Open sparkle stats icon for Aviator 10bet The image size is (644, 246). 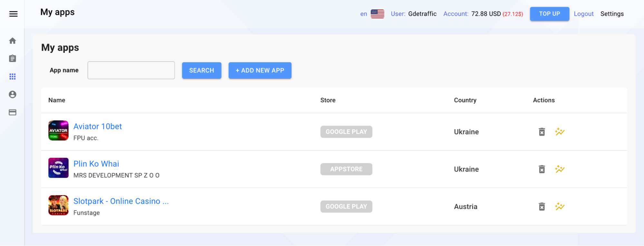560,132
